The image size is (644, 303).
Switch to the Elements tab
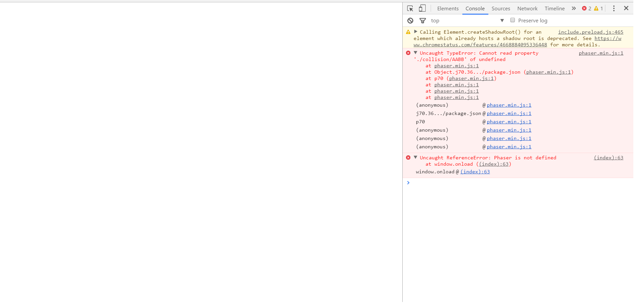click(x=448, y=9)
